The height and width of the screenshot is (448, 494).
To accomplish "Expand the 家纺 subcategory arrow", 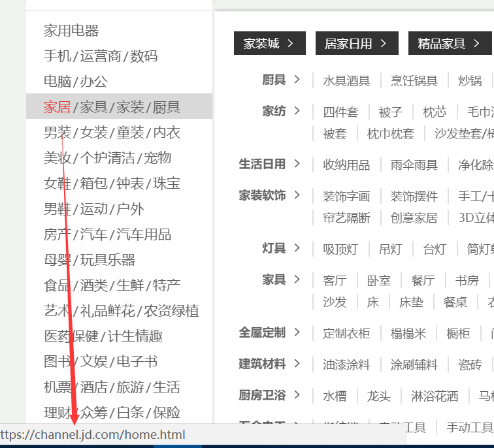I will point(297,111).
